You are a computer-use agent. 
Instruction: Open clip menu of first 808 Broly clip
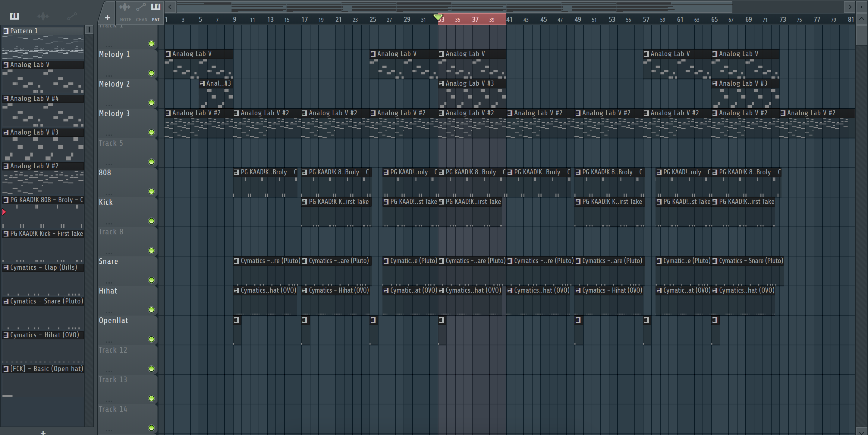click(x=237, y=172)
